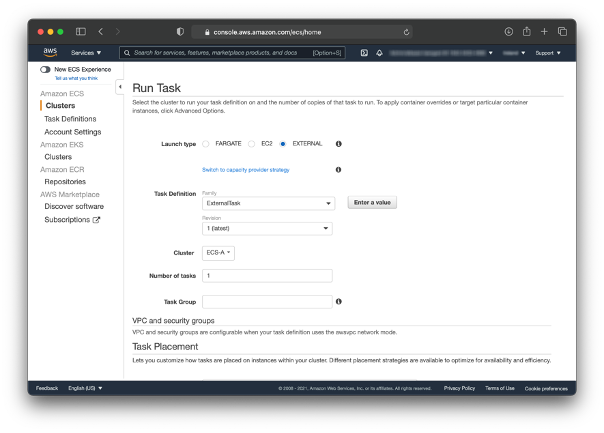The width and height of the screenshot is (604, 433).
Task: Open the Terms of Use link
Action: [x=500, y=388]
